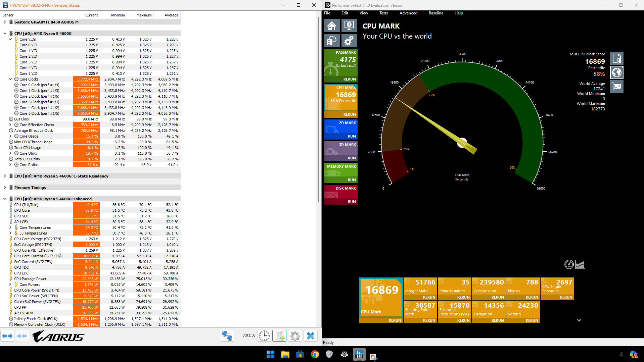This screenshot has width=644, height=362.
Task: Click the Maximum column header in HWiNFO
Action: pos(140,15)
